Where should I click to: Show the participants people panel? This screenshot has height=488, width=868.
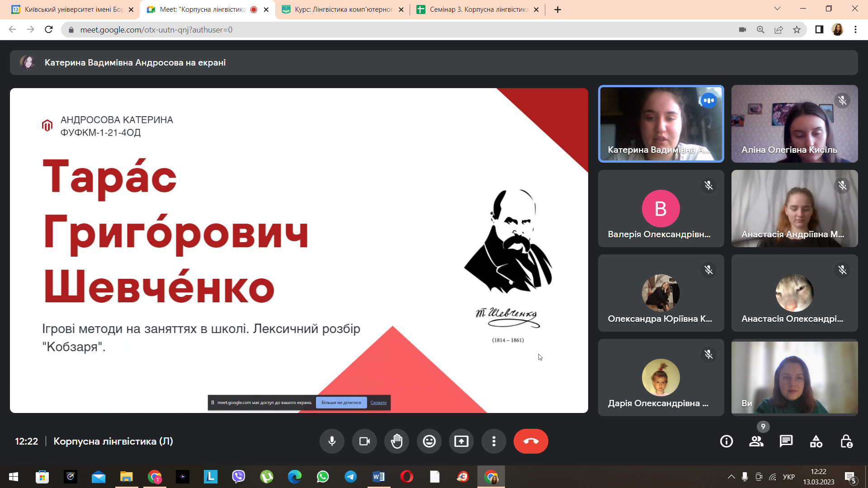(756, 441)
